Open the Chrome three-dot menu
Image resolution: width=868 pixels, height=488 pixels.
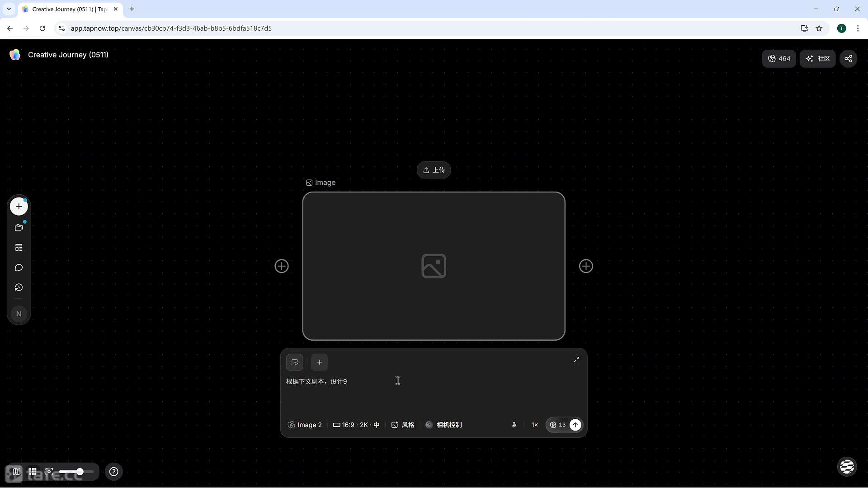pos(858,28)
